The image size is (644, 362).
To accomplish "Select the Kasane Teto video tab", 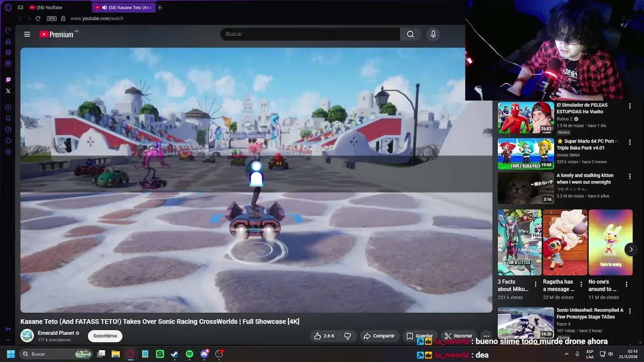I will pos(123,8).
